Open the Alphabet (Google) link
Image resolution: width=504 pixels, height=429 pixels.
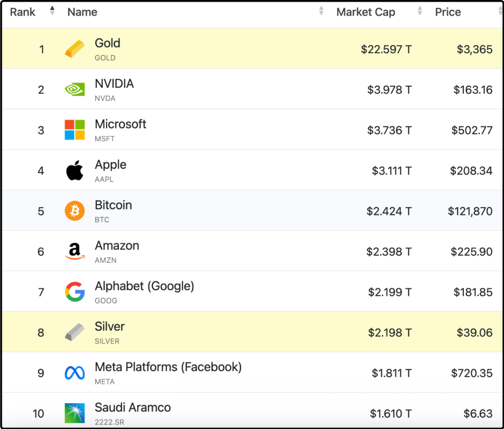(144, 286)
